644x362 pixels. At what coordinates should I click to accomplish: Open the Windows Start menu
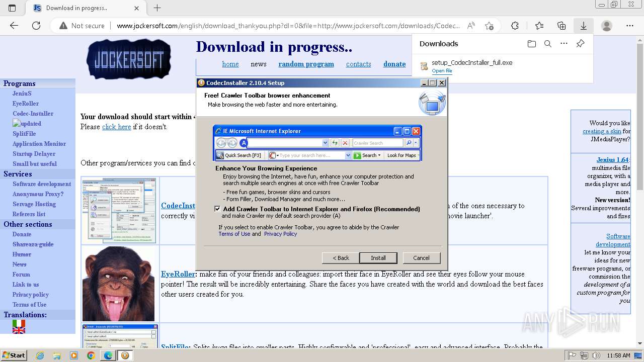(14, 355)
